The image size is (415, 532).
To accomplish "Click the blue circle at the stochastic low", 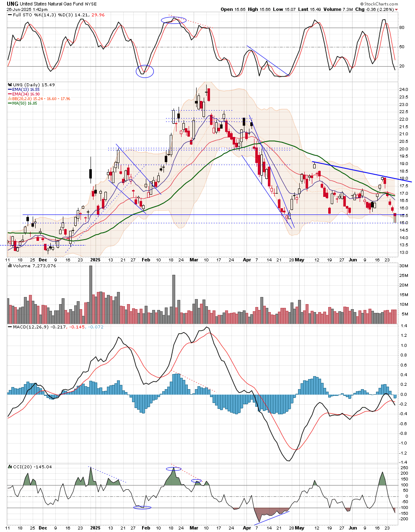I will click(x=145, y=71).
